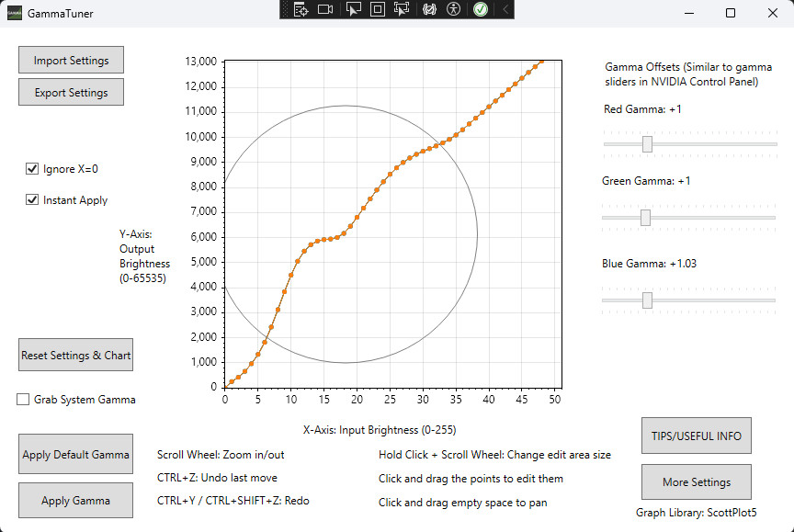Toggle the Instant Apply checkbox

(x=32, y=199)
